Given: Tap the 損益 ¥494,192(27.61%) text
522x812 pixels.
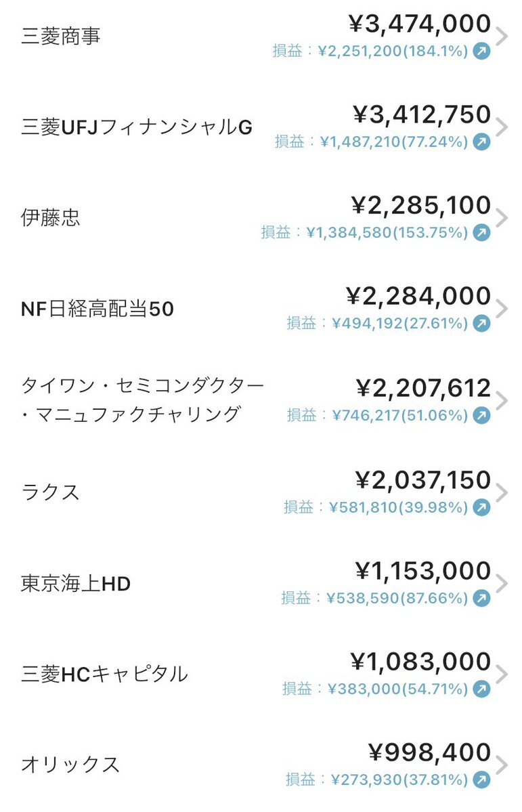Looking at the screenshot, I should [378, 323].
